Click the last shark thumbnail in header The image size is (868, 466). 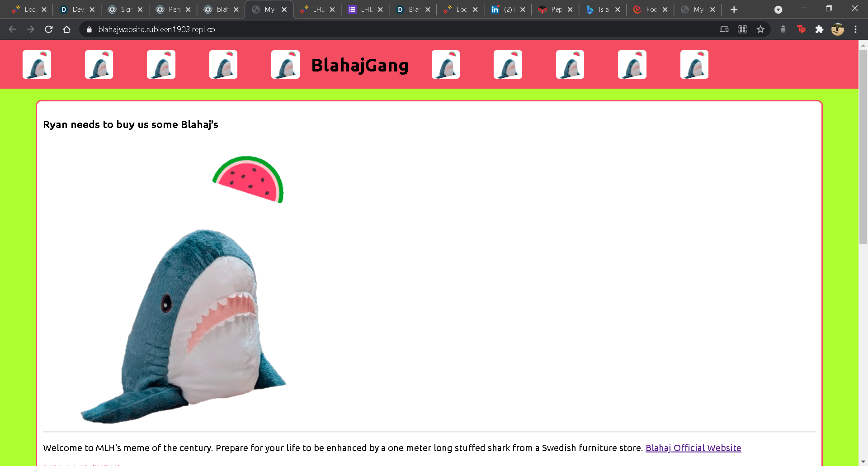click(694, 65)
